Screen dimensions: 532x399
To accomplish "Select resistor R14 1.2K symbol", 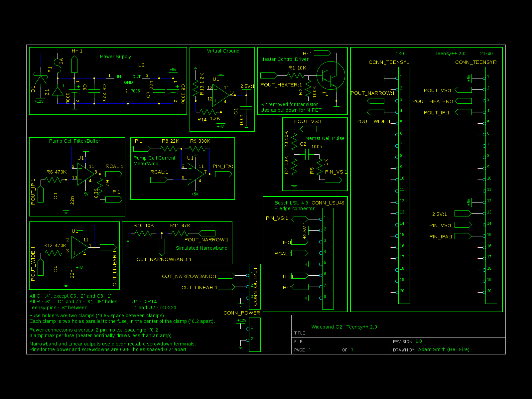I will tap(208, 112).
